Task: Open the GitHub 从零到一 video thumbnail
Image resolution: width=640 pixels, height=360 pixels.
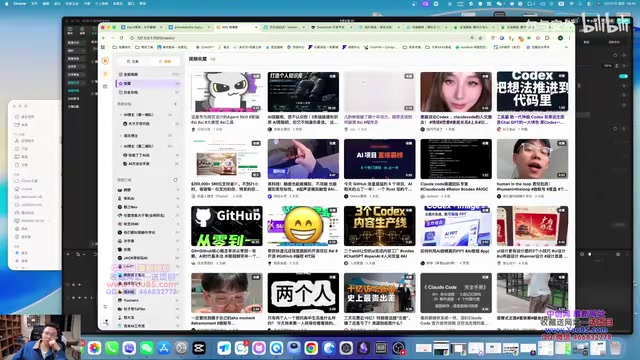Action: coord(227,226)
